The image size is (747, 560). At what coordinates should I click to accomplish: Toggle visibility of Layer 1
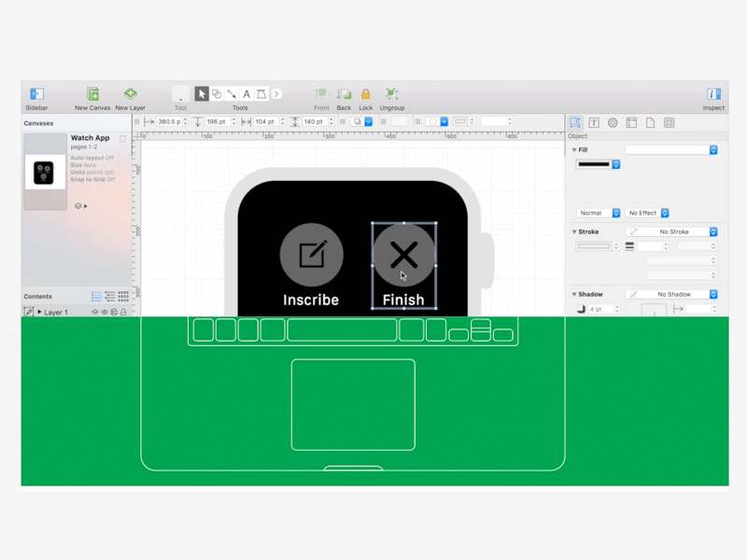pos(105,313)
